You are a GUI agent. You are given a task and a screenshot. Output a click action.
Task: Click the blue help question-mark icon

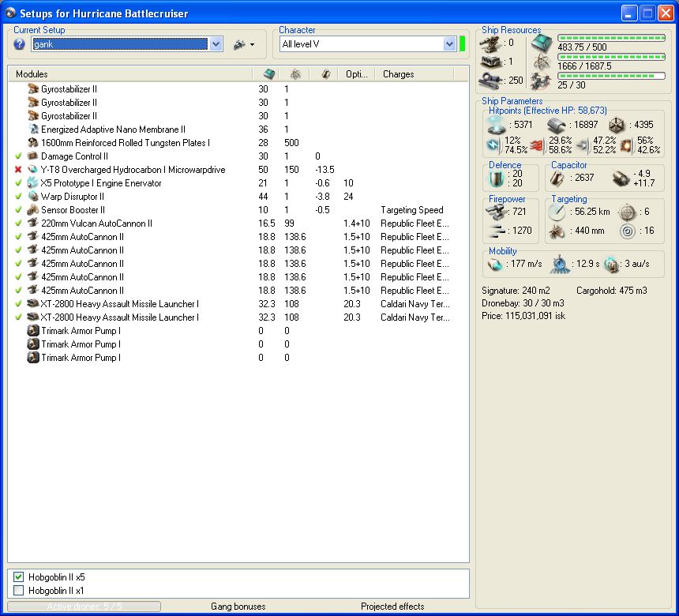click(19, 43)
